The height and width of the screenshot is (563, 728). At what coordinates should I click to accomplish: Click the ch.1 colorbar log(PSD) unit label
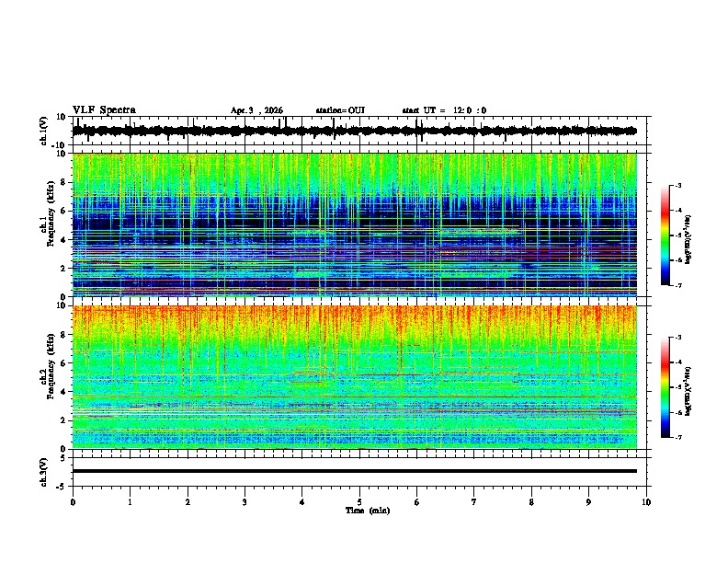pos(688,240)
